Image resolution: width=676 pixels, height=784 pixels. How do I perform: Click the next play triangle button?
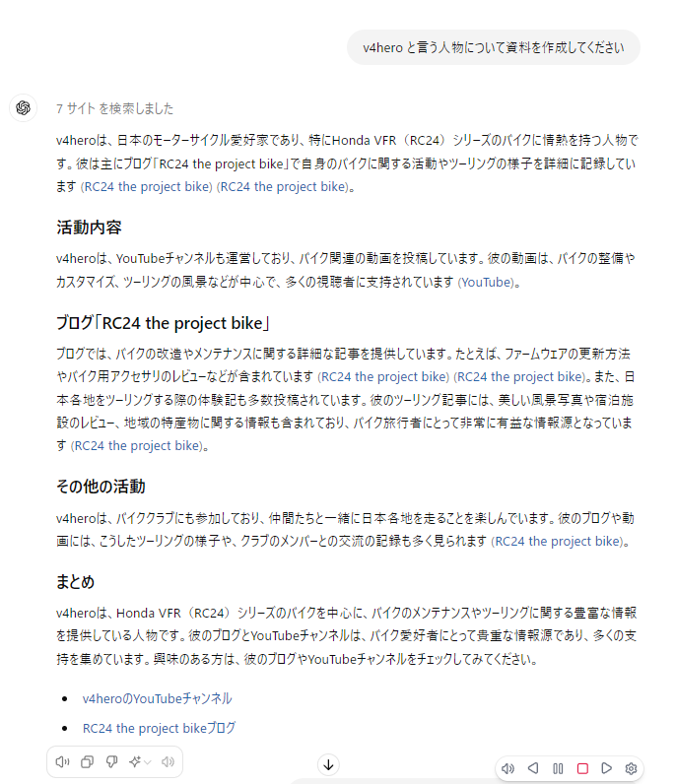coord(606,768)
